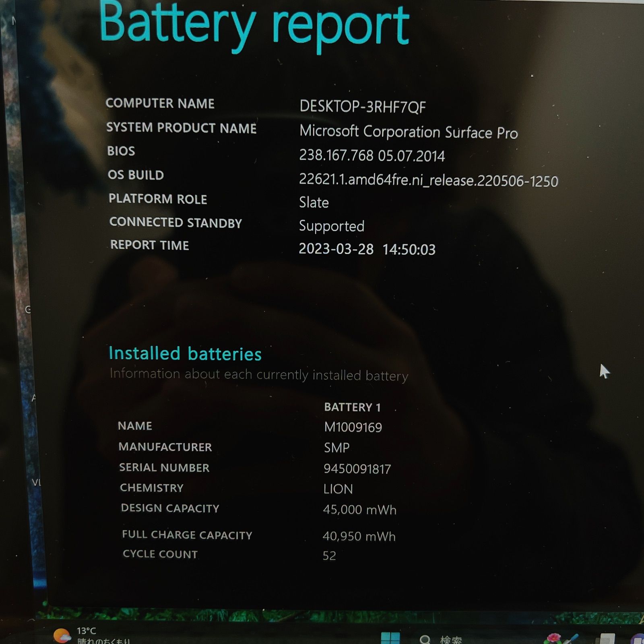Click the battery 'NAME' row label

tap(135, 426)
